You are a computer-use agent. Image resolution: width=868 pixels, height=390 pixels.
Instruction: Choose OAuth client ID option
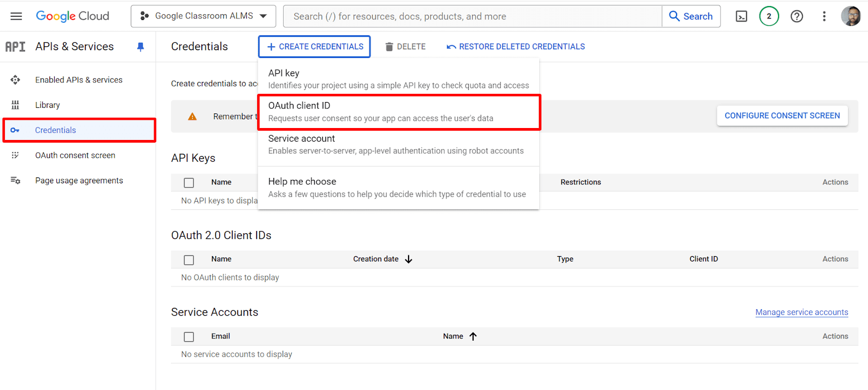click(x=399, y=112)
